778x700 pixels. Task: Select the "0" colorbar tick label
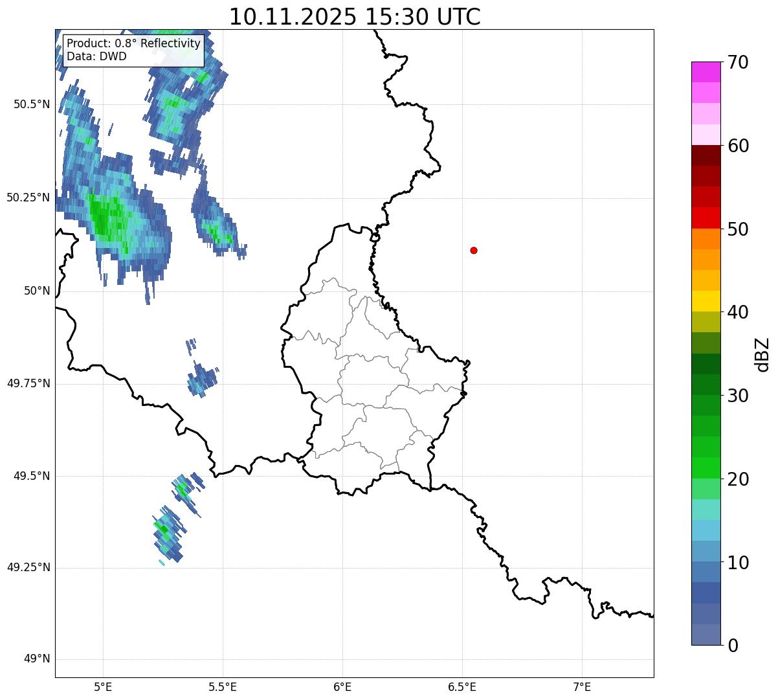coord(732,646)
